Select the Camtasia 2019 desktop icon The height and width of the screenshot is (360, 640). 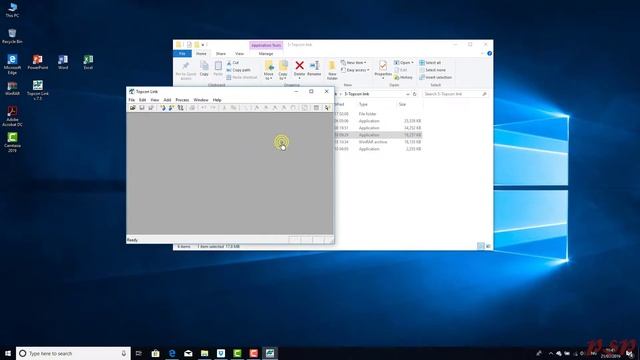pos(12,142)
